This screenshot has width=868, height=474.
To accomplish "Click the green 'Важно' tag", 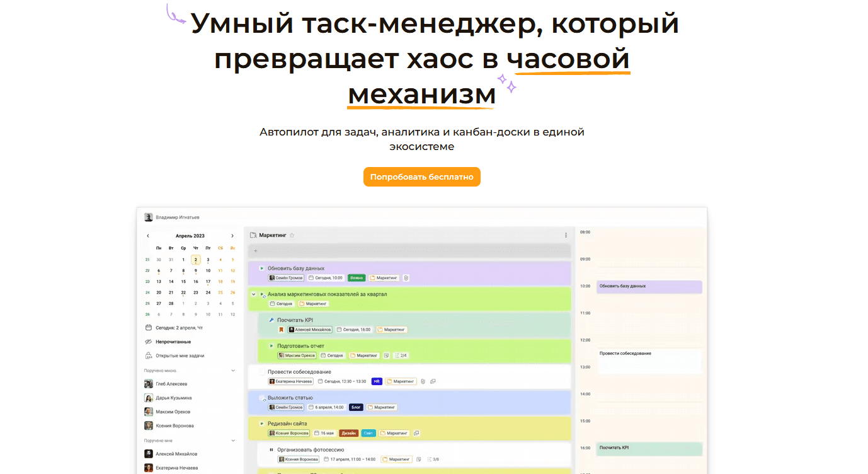I will tap(357, 277).
